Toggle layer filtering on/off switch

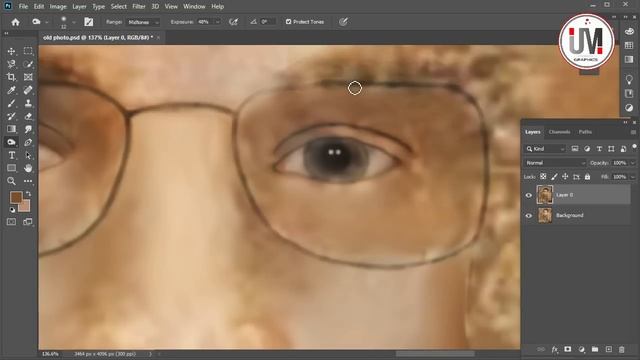coord(634,147)
